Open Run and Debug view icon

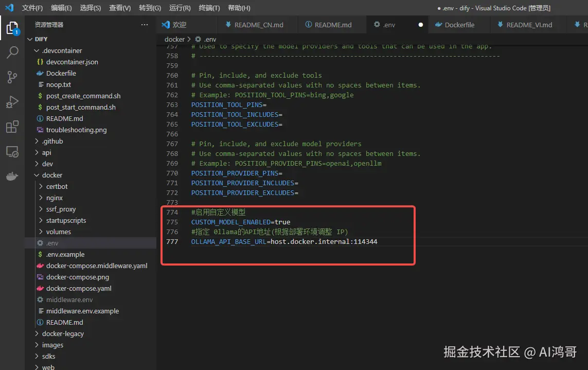[x=12, y=102]
